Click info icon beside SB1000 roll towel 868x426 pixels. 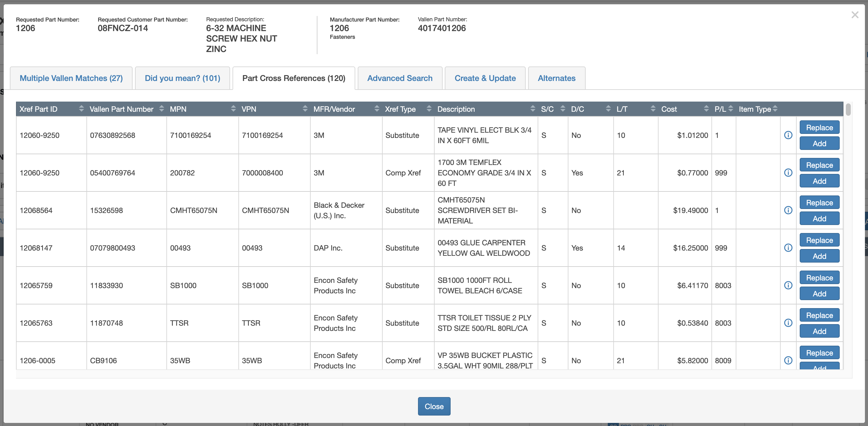[x=788, y=285]
